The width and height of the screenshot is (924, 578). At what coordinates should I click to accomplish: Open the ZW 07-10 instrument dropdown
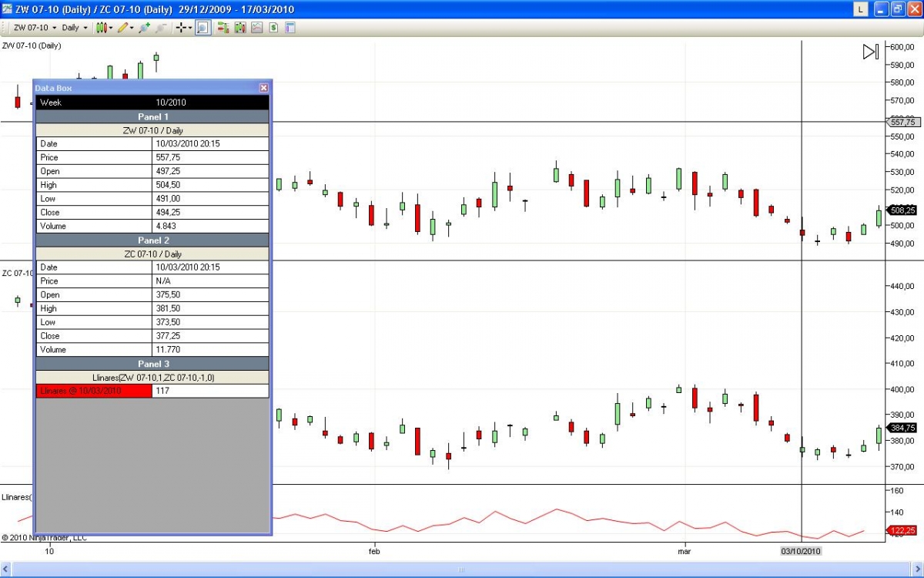[35, 28]
